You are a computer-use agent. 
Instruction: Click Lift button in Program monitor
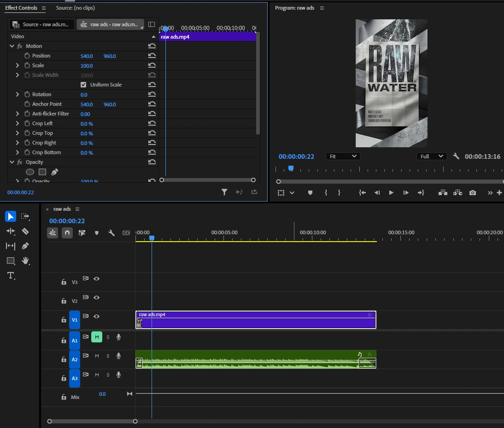coord(443,193)
